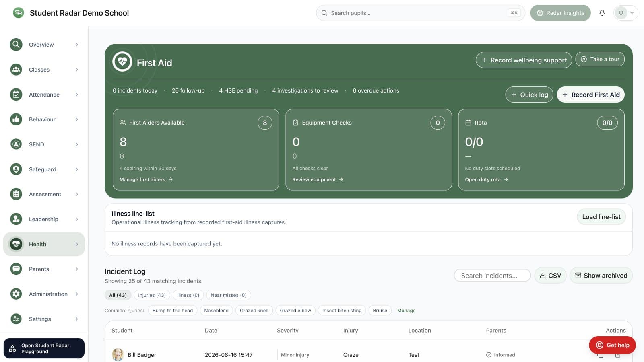Open the Attendance calendar icon
This screenshot has height=362, width=644.
[16, 95]
